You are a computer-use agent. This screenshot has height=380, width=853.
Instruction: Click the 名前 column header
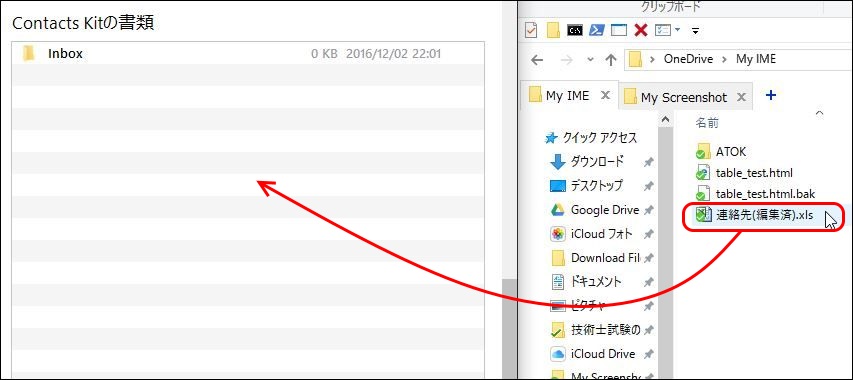707,123
